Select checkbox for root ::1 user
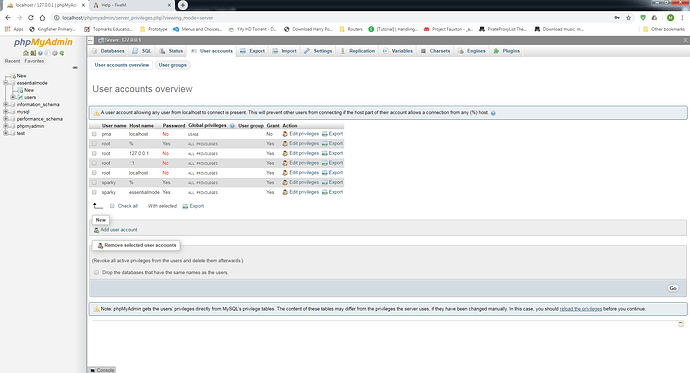 coord(94,163)
